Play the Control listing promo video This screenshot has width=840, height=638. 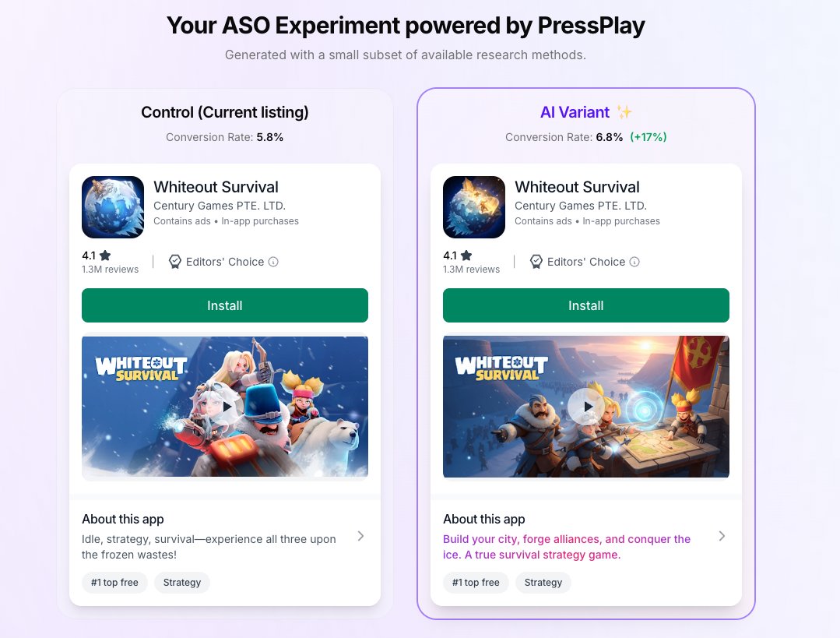227,407
